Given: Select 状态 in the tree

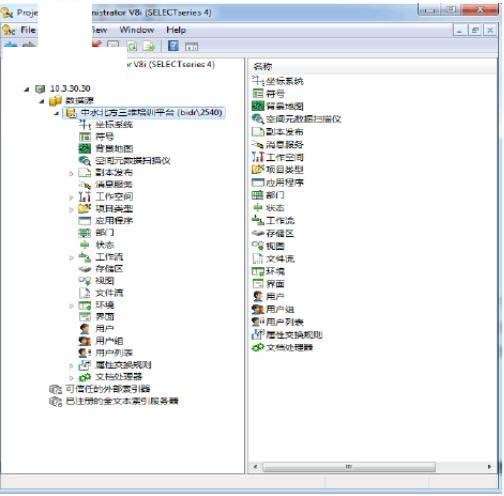Looking at the screenshot, I should click(x=105, y=245).
